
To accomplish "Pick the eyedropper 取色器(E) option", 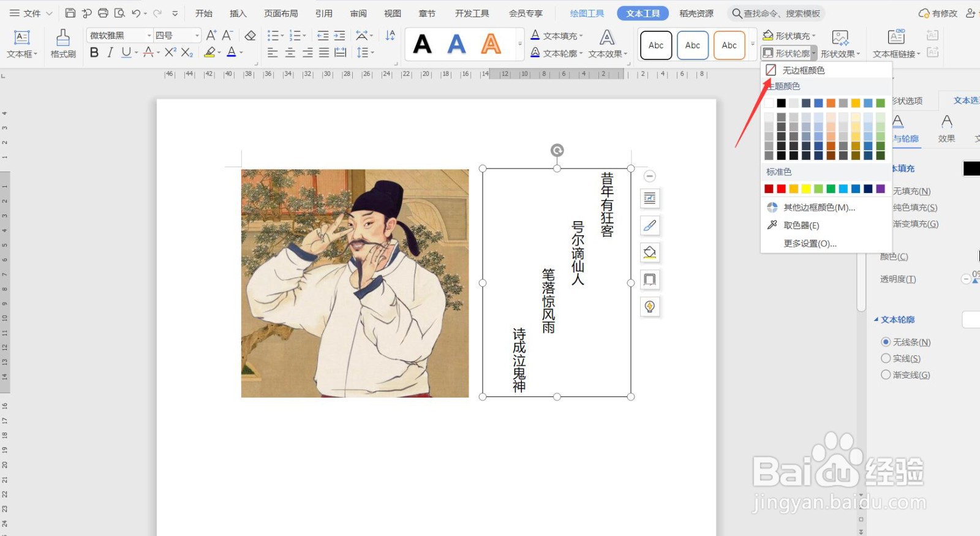I will click(801, 225).
